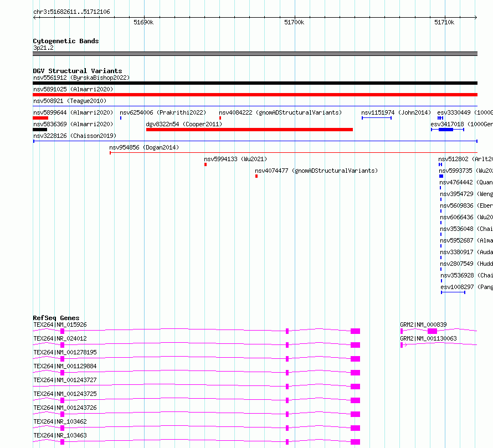
Task: Select the red dgv8322n54 variant bar
Action: (250, 130)
